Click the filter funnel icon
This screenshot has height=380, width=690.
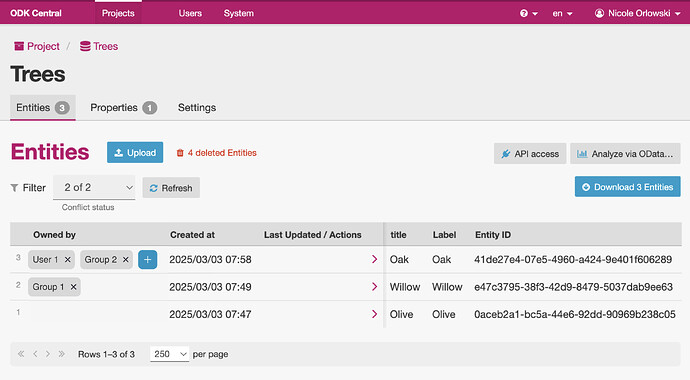click(15, 188)
